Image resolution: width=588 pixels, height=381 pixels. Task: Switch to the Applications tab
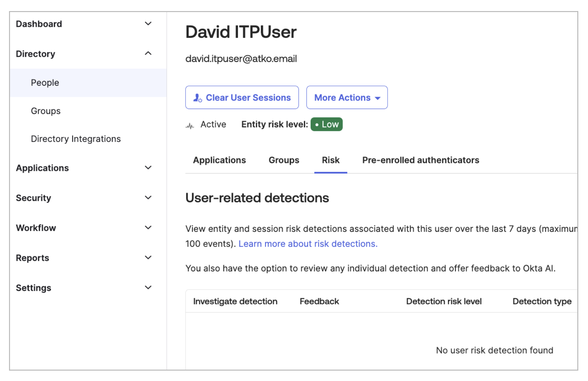pyautogui.click(x=219, y=160)
